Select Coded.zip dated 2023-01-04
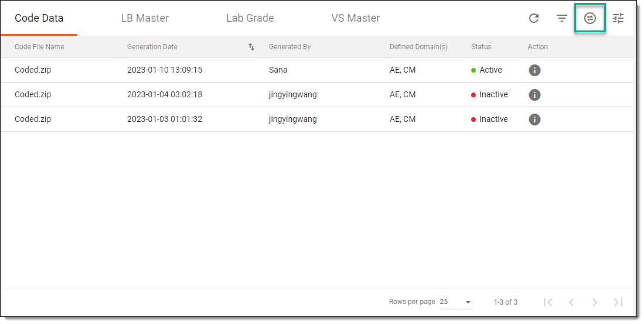 33,94
